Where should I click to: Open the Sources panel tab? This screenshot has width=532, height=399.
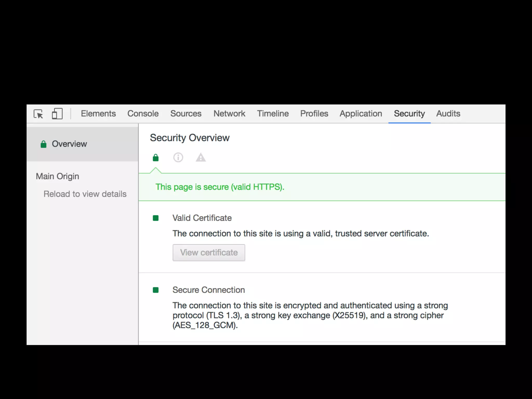[186, 114]
